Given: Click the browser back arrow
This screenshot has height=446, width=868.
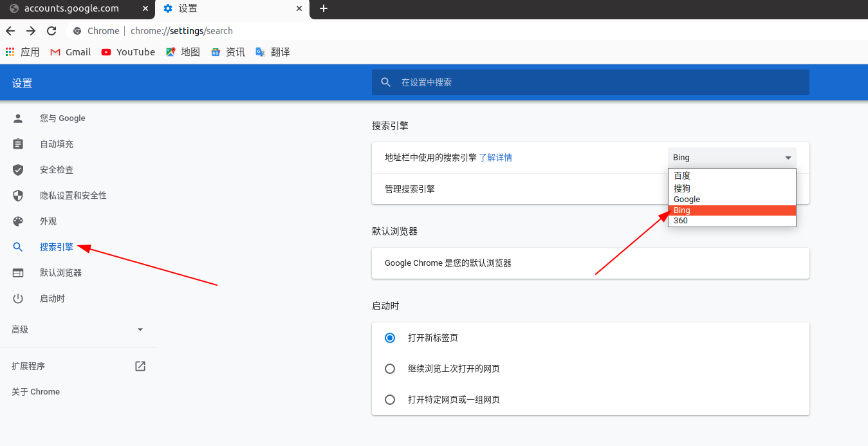Looking at the screenshot, I should 10,31.
